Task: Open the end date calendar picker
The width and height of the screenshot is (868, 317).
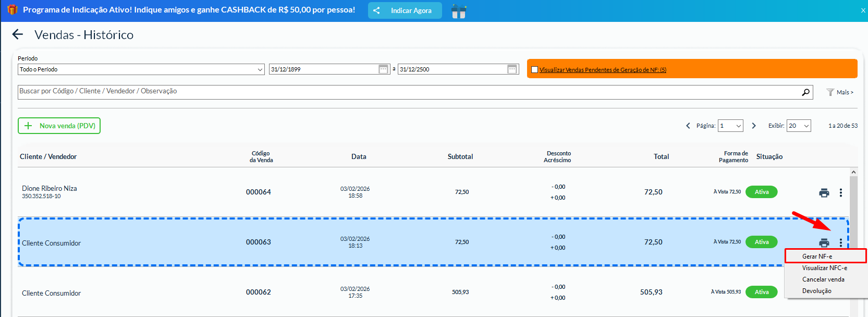Action: [512, 69]
